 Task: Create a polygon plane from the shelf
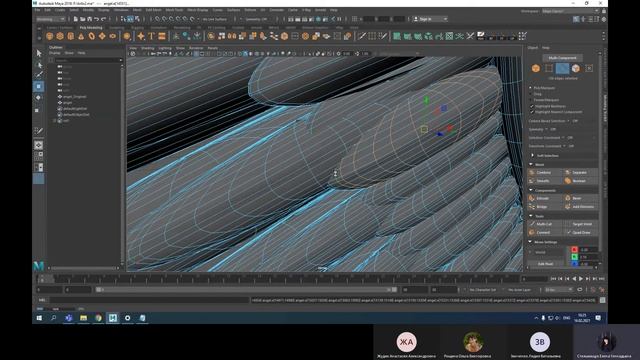(102, 36)
